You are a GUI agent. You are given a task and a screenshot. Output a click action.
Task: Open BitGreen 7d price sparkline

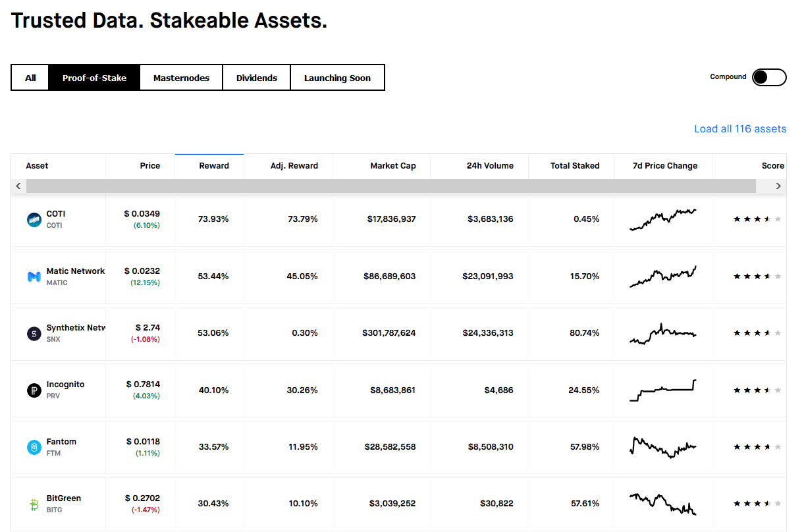pos(663,504)
